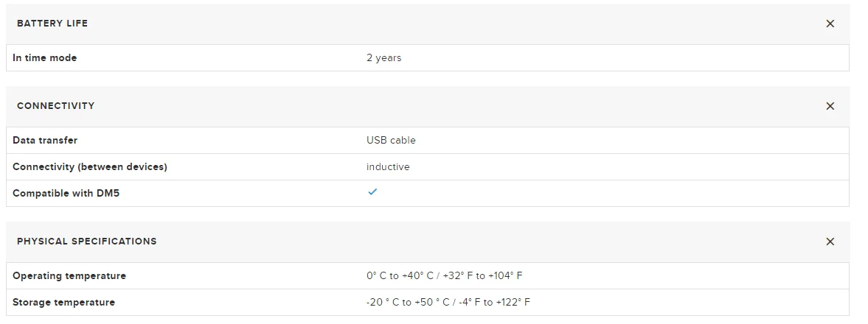Select 'Connectivity (between devices)' label
The image size is (868, 324).
[90, 166]
